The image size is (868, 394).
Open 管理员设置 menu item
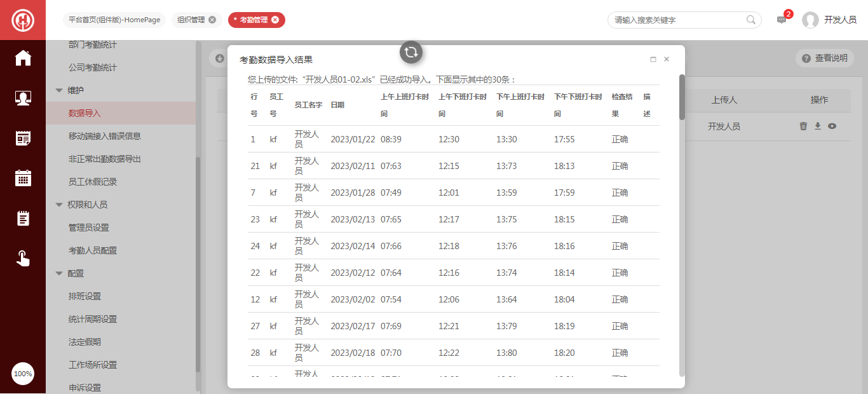coord(89,228)
